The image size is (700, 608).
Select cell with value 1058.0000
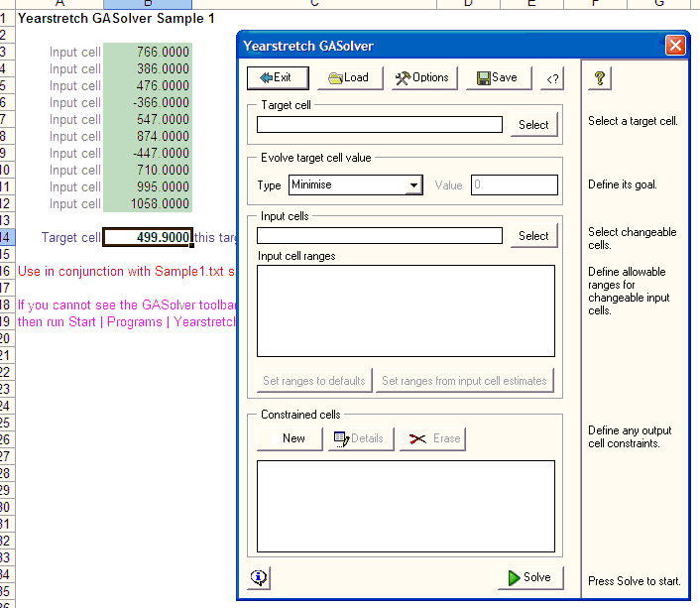coord(148,203)
